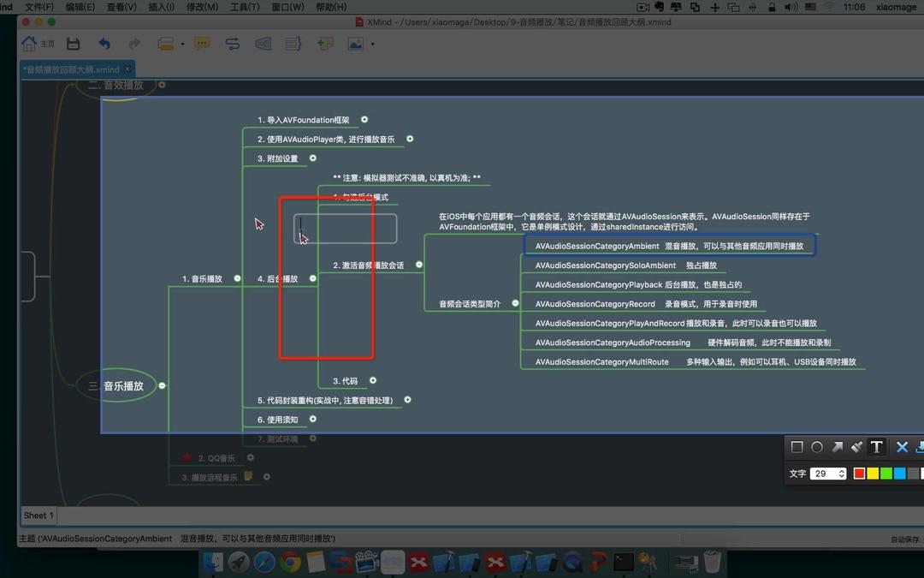Select the Rectangle annotation tool
924x578 pixels.
(797, 446)
